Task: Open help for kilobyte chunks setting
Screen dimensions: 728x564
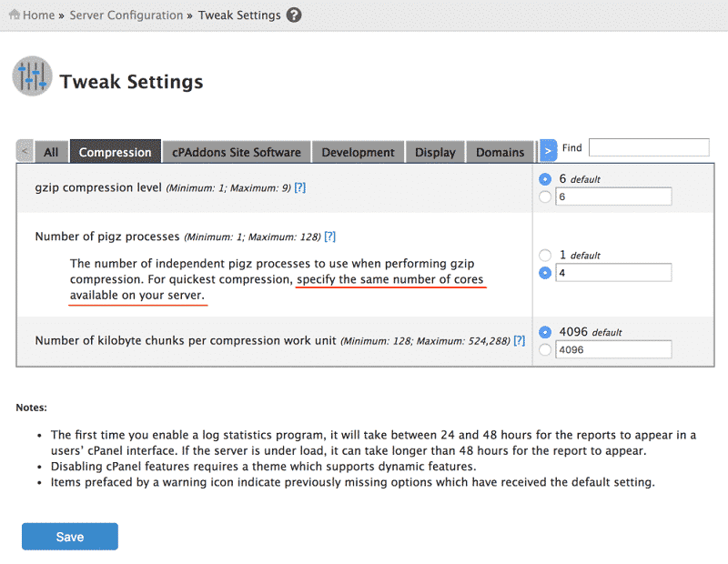Action: [x=520, y=340]
